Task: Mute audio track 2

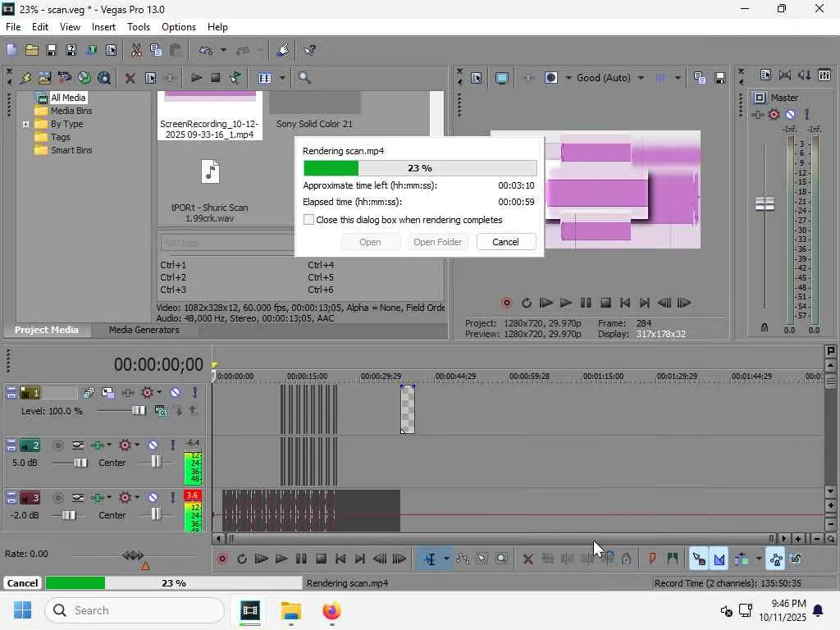Action: click(153, 445)
